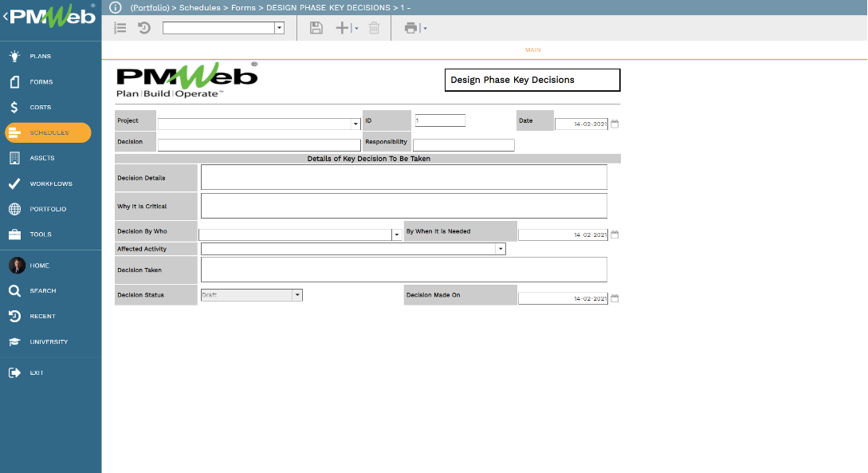Select Costs in the sidebar menu
The height and width of the screenshot is (473, 868).
point(41,108)
